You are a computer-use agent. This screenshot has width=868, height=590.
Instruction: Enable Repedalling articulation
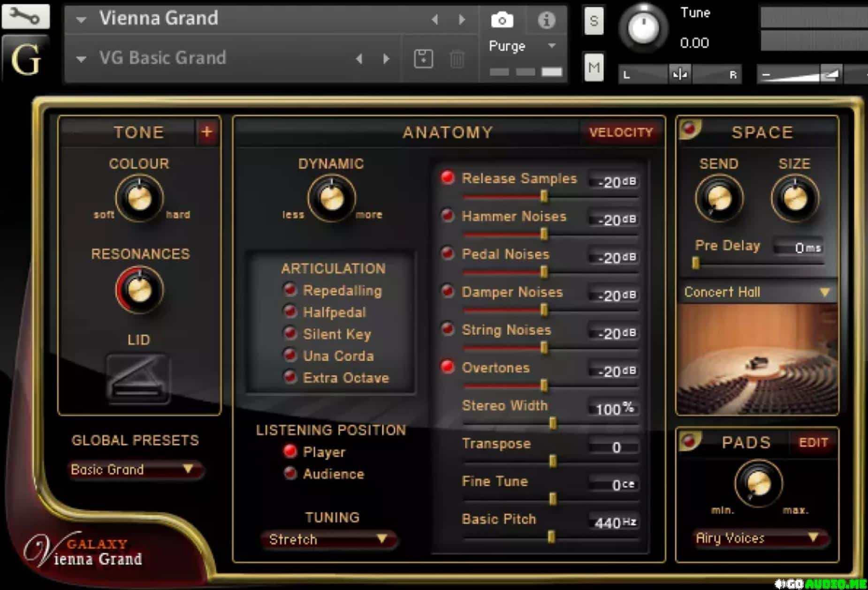290,289
